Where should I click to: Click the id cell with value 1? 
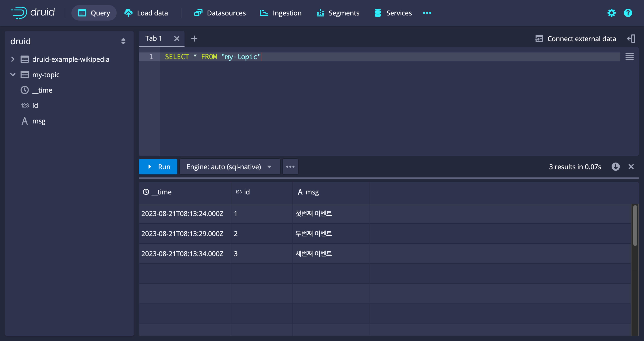(262, 214)
